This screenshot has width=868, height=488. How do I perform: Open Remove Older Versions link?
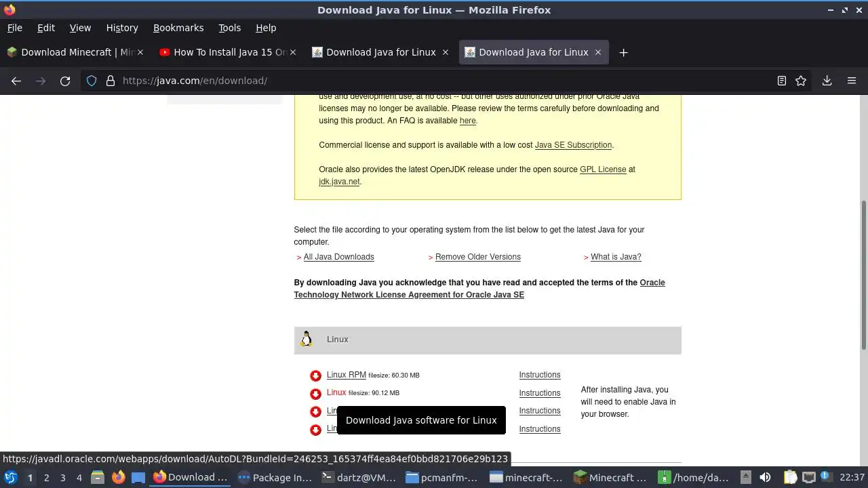click(478, 257)
